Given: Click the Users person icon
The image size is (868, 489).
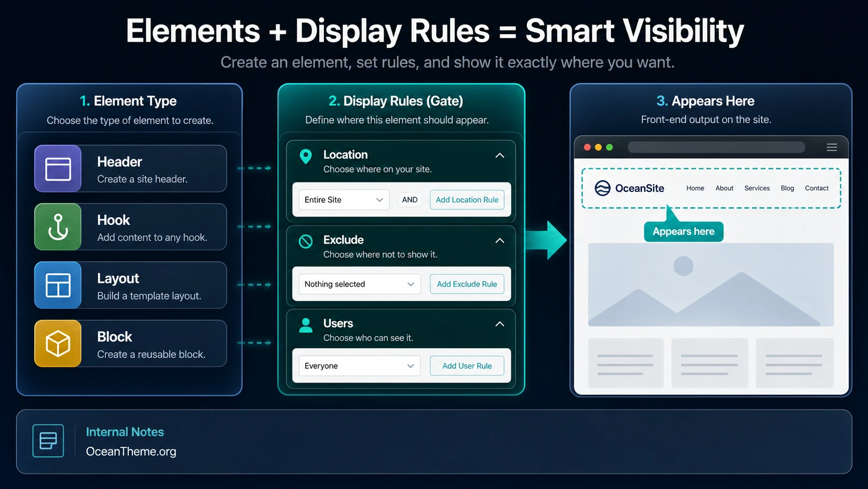Looking at the screenshot, I should coord(306,325).
